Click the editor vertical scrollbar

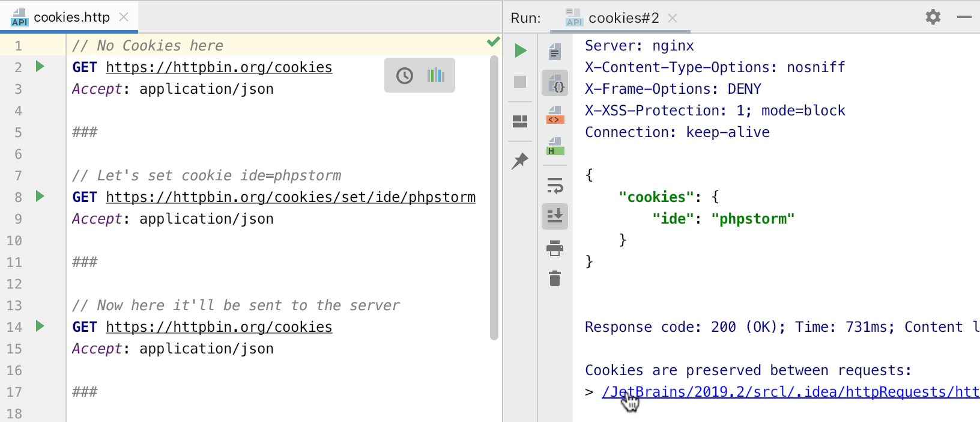coord(494,198)
